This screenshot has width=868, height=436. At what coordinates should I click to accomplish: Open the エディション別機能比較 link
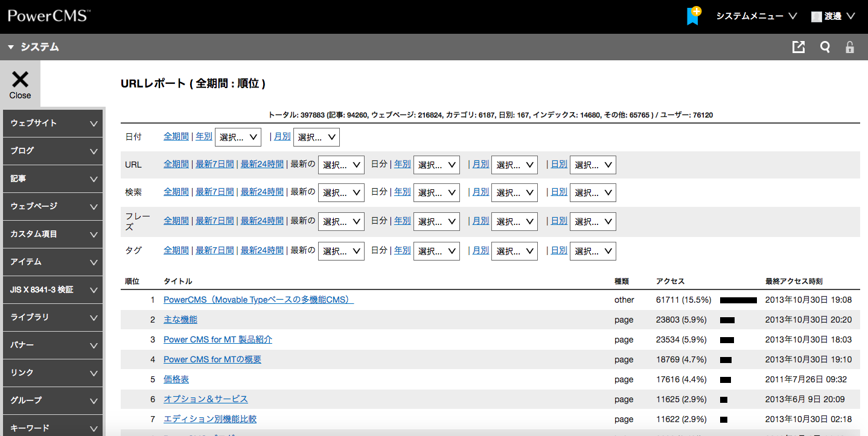coord(210,419)
